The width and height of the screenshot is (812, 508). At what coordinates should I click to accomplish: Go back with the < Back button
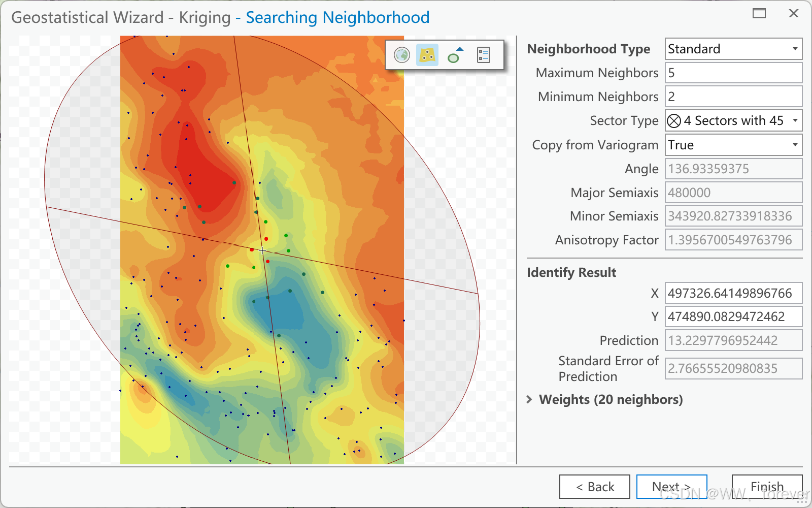click(595, 487)
